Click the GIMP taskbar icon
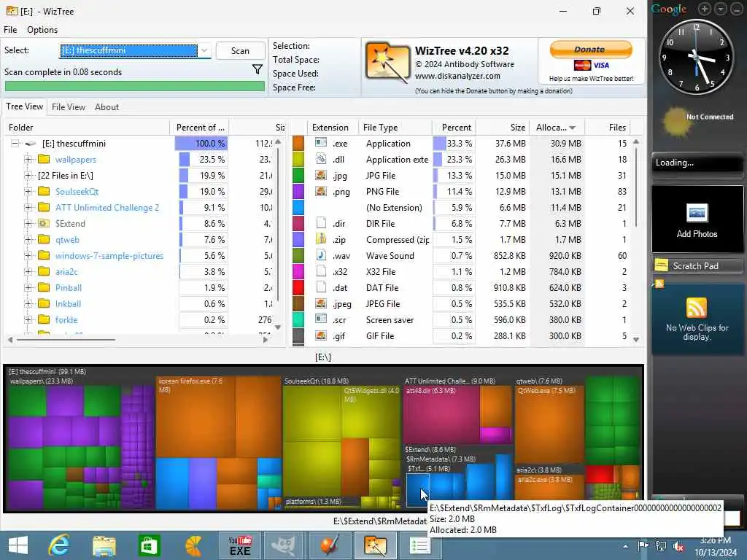This screenshot has height=560, width=747. click(284, 545)
